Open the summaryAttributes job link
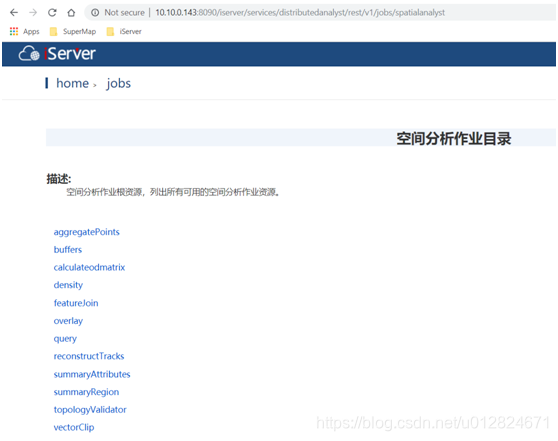The width and height of the screenshot is (558, 441). click(x=92, y=374)
